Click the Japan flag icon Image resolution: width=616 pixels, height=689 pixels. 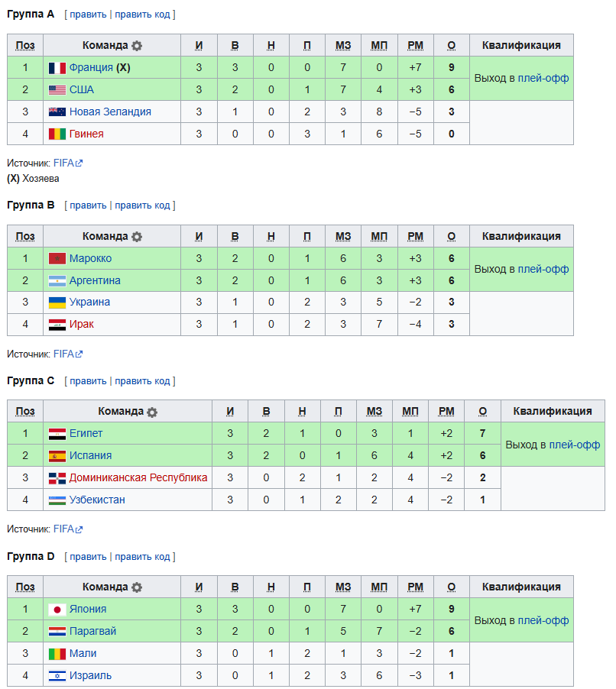[57, 610]
